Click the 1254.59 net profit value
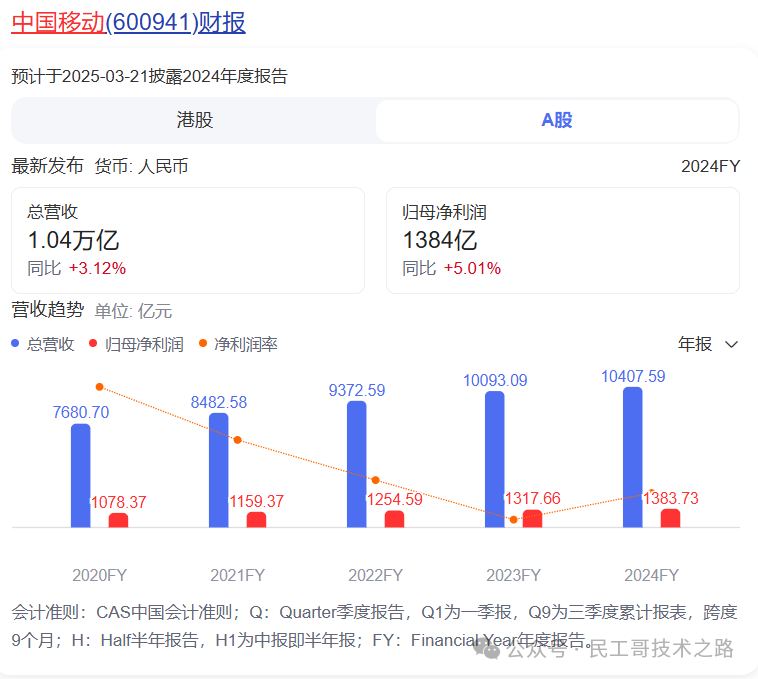Screen dimensions: 758x679 pos(394,499)
